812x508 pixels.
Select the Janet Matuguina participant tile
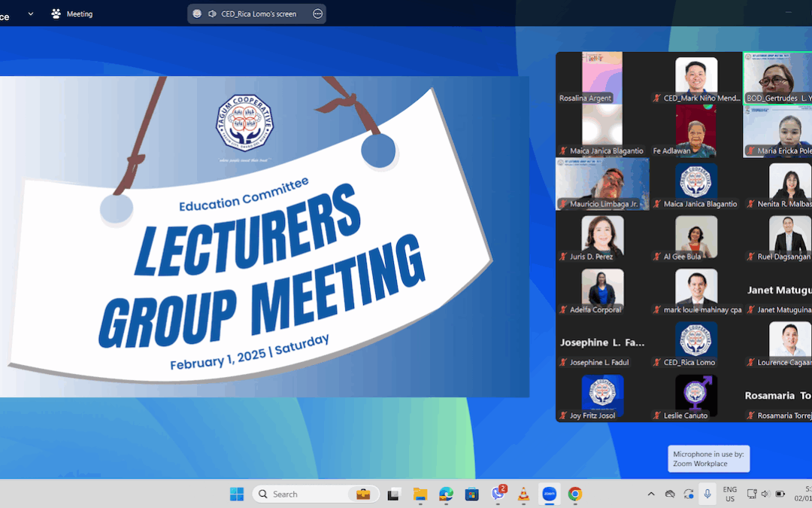point(778,291)
